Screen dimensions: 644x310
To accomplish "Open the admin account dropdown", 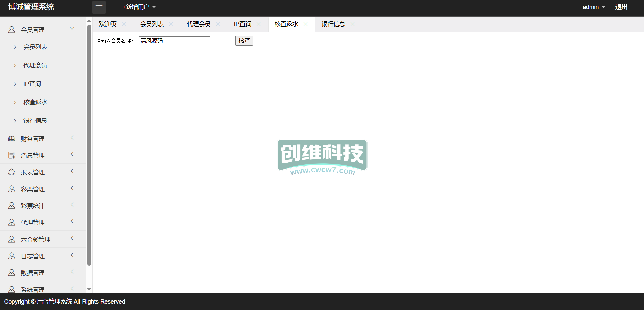I will (x=594, y=7).
